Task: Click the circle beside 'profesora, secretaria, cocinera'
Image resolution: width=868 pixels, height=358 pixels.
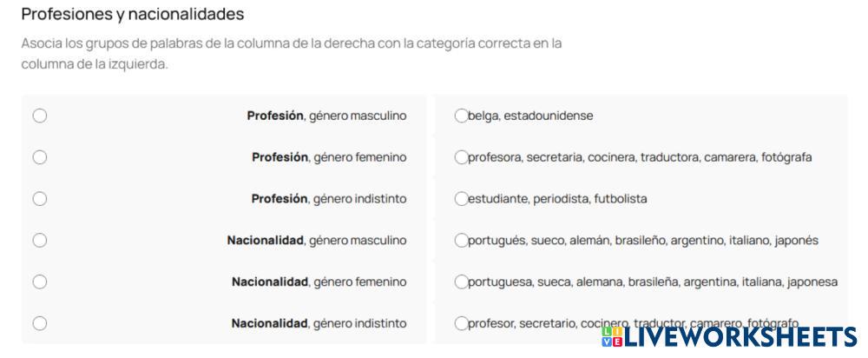Action: pos(461,157)
